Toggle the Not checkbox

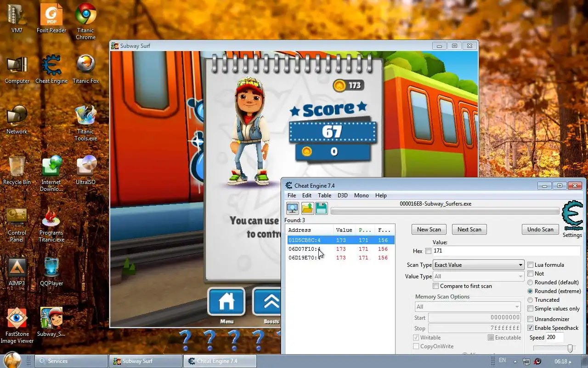[531, 274]
